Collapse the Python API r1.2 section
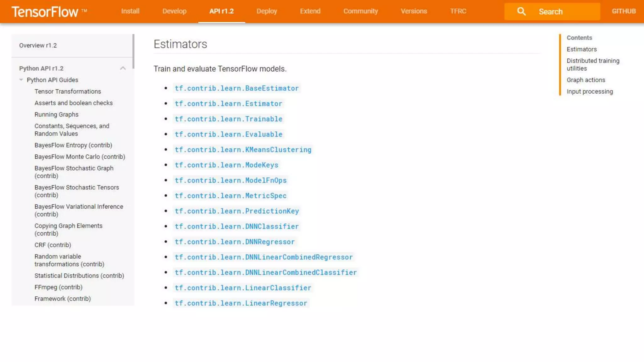Screen dimensions: 644x362 tap(123, 68)
